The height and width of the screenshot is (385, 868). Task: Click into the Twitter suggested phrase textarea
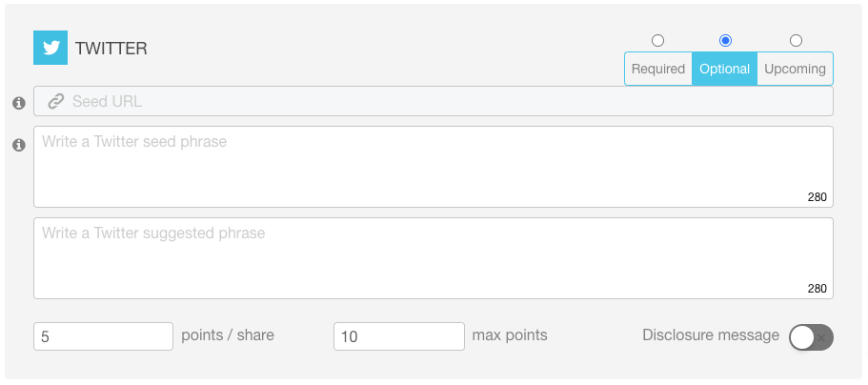coord(434,258)
